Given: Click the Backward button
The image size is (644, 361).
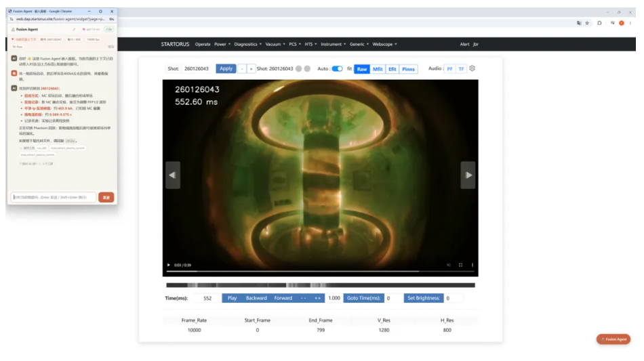Looking at the screenshot, I should click(x=256, y=298).
